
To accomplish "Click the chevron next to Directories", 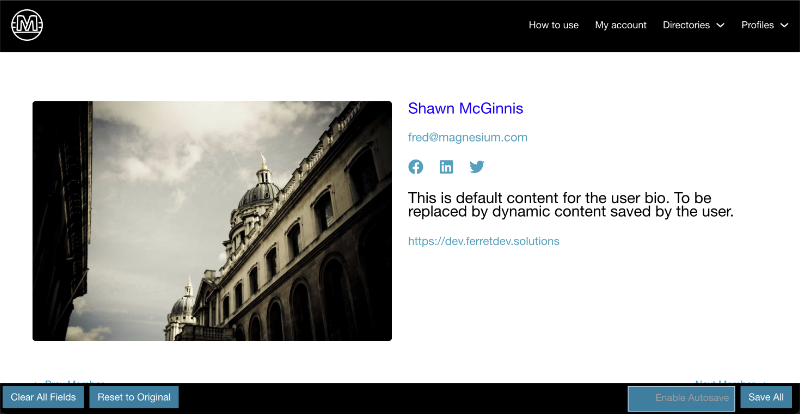I will tap(720, 26).
